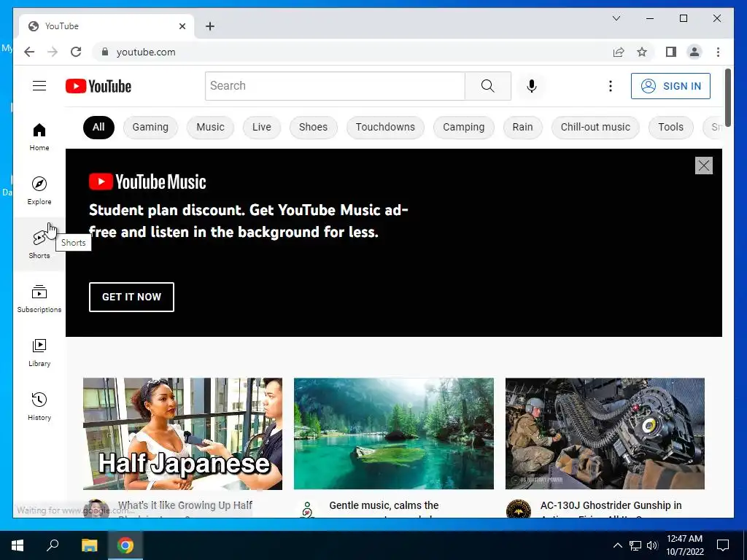Click GET IT NOW button

point(131,297)
